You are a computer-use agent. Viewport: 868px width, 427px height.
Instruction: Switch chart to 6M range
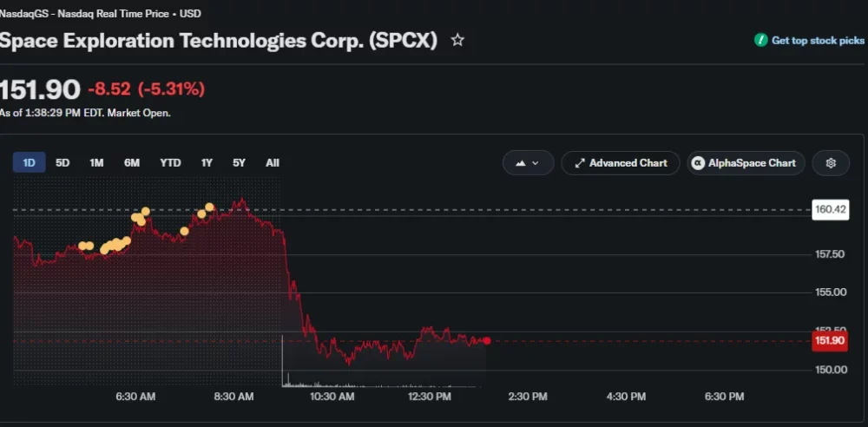tap(132, 163)
